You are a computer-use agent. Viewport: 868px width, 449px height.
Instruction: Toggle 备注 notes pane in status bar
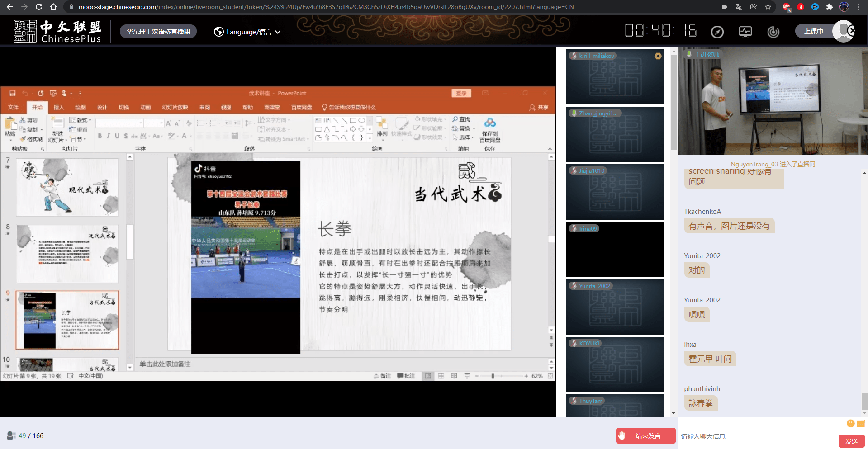(382, 376)
